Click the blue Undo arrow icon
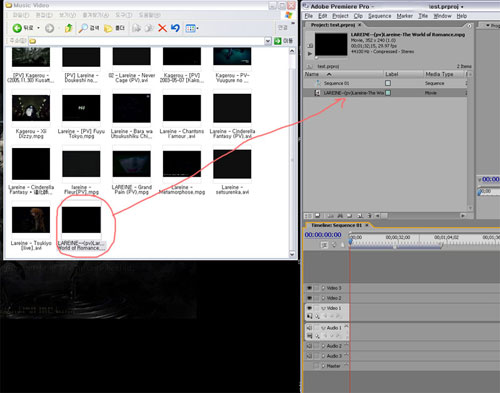Viewport: 500px width, 393px height. [x=175, y=28]
